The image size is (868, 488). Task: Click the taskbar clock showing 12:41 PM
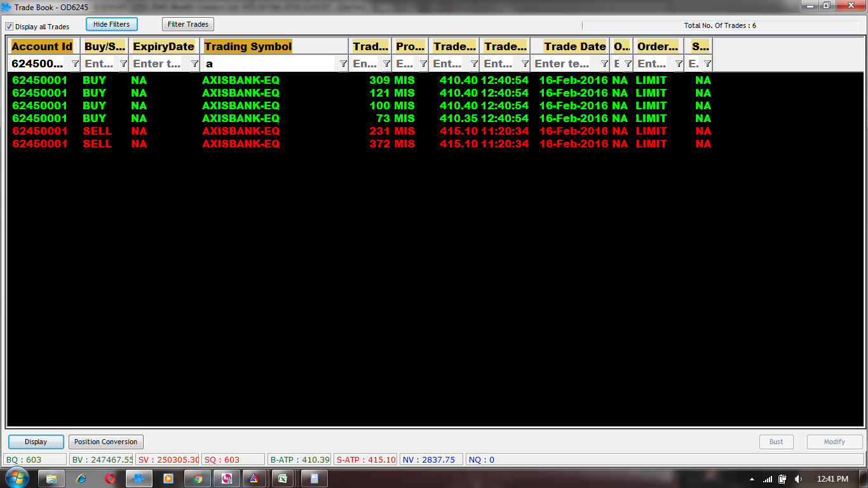coord(832,479)
